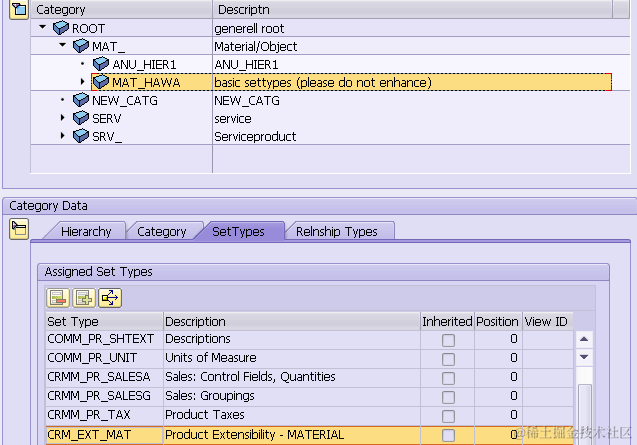The height and width of the screenshot is (445, 637).
Task: Toggle Inherited checkbox for CRMM_PR_TAX
Action: 448,416
